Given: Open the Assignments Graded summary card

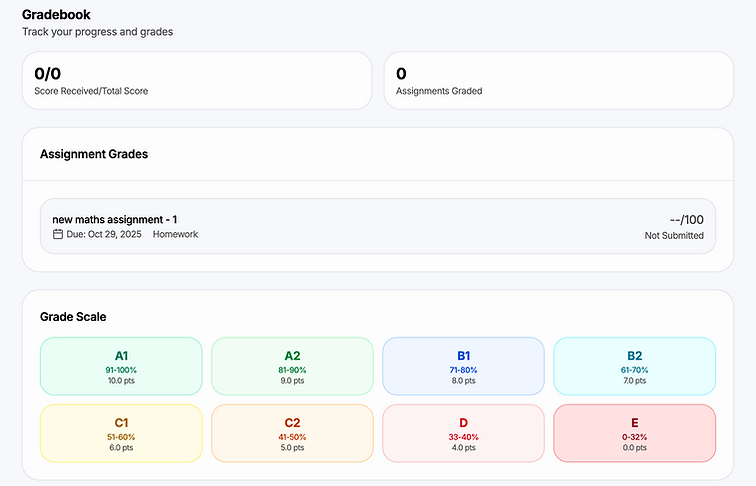Looking at the screenshot, I should pos(558,81).
